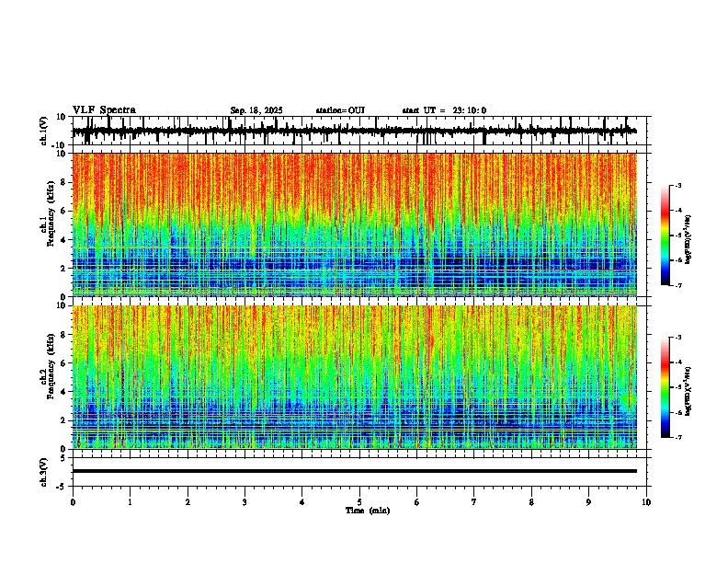Click the "3" label on the time axis
Image resolution: width=728 pixels, height=563 pixels.
[x=245, y=502]
